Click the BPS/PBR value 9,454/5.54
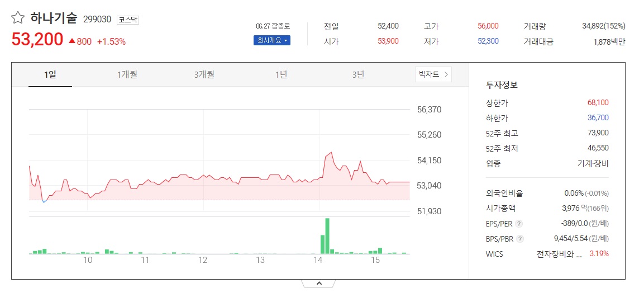The image size is (644, 297). click(x=571, y=239)
